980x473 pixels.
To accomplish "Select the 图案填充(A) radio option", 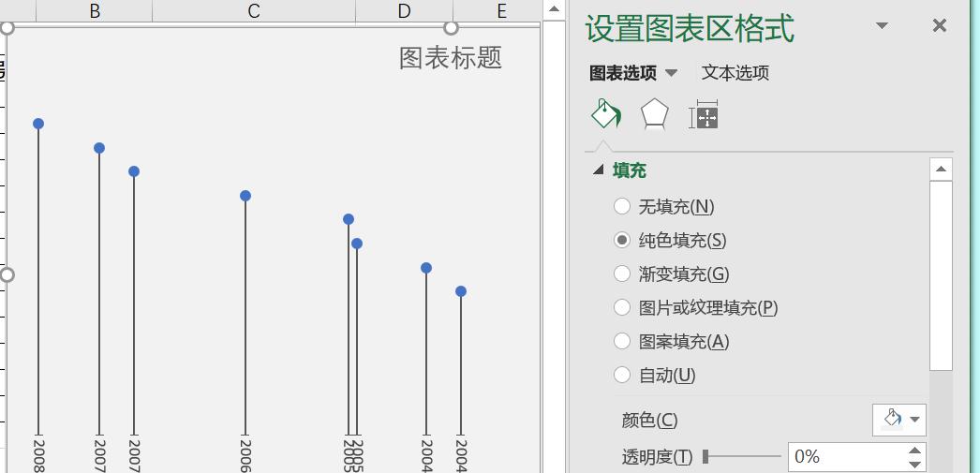I will click(x=622, y=341).
